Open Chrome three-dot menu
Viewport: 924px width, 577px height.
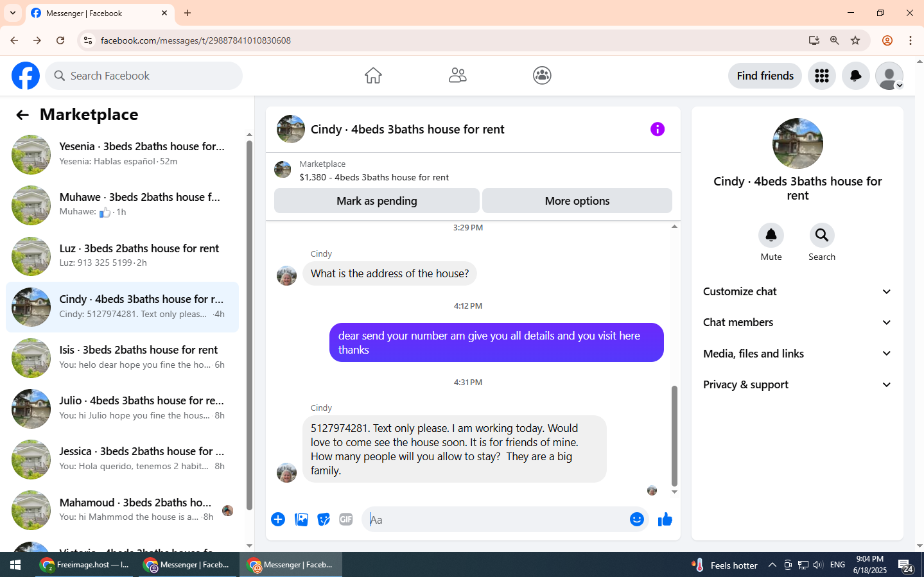tap(911, 40)
